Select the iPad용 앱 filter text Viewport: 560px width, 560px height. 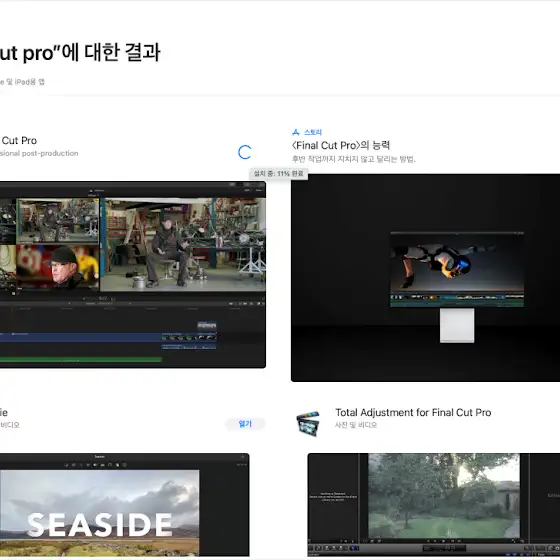point(30,82)
